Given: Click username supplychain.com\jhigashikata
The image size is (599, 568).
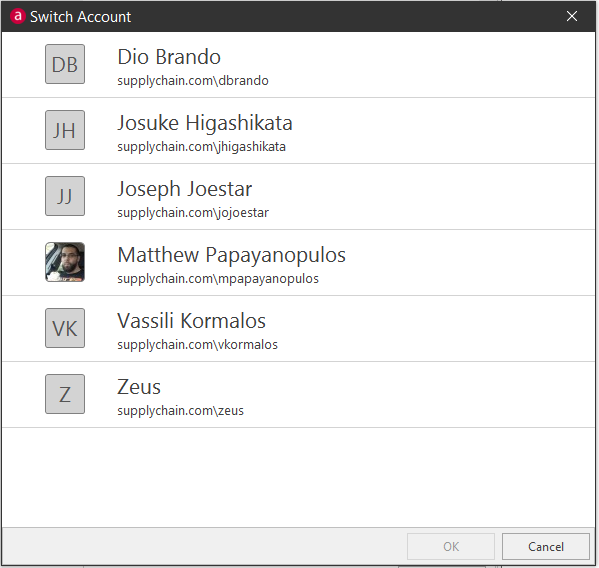Looking at the screenshot, I should pyautogui.click(x=201, y=147).
